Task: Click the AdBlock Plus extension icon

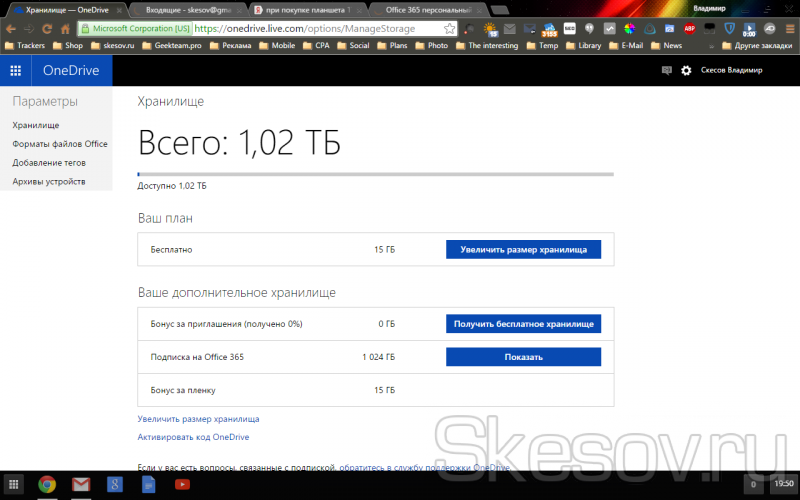Action: click(x=689, y=29)
